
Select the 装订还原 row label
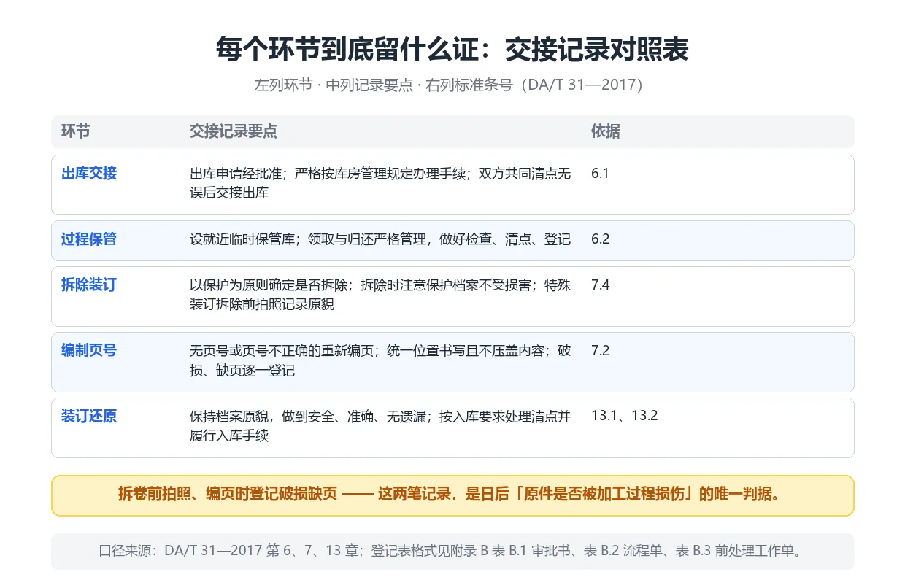pos(89,417)
